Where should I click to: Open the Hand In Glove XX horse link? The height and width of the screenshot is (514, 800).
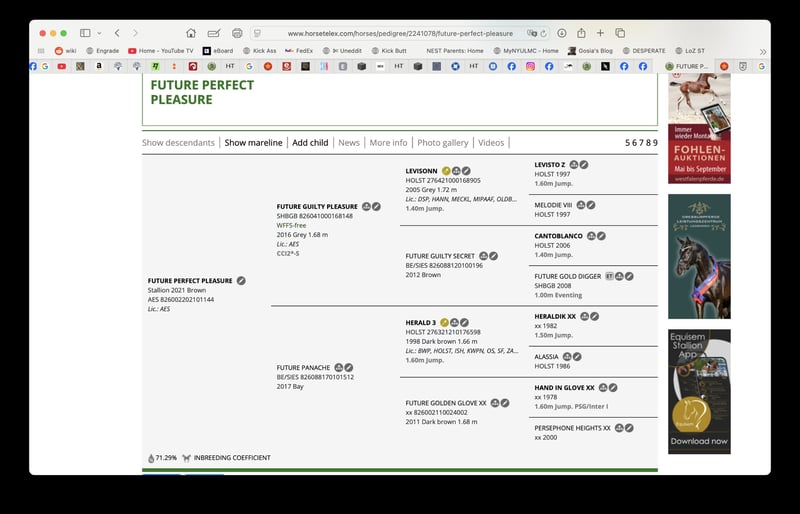[564, 387]
